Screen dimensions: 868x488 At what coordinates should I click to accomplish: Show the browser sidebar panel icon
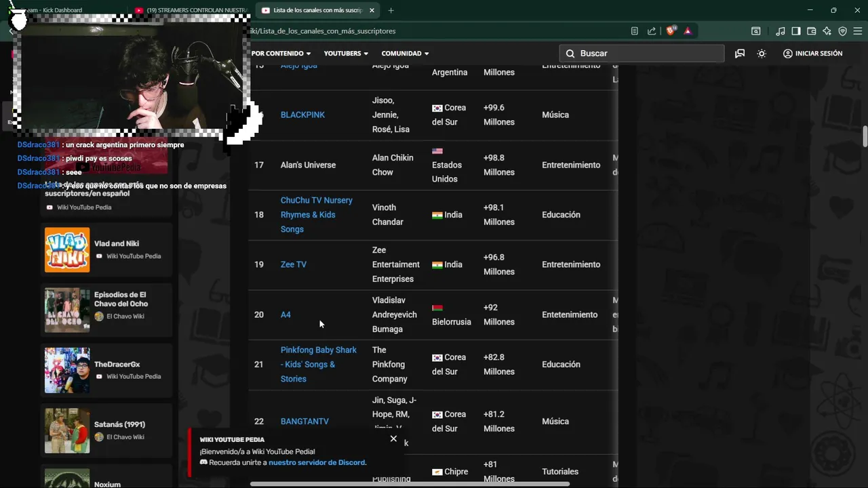pyautogui.click(x=796, y=30)
